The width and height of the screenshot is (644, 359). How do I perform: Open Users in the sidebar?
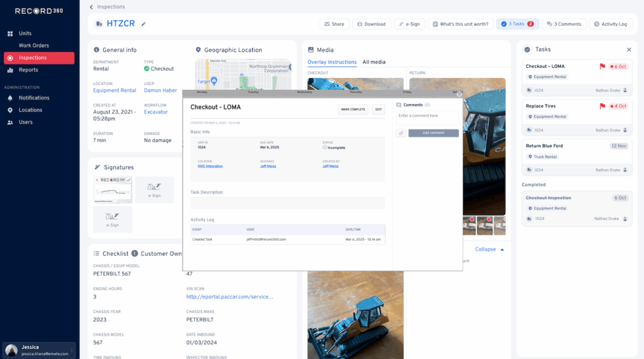point(25,122)
